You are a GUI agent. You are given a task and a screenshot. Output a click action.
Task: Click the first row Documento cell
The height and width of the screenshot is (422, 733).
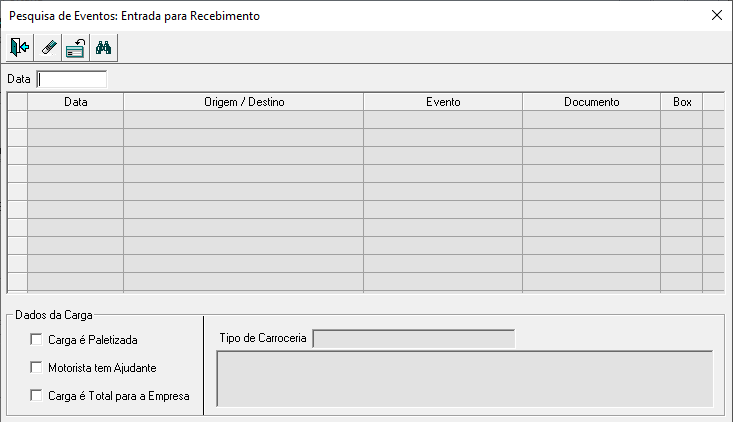coord(591,120)
